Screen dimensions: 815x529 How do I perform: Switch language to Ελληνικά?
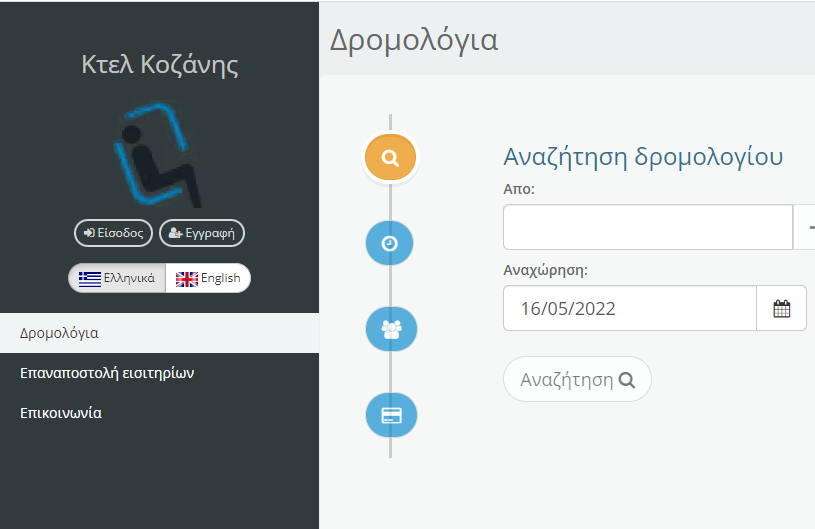coord(117,278)
